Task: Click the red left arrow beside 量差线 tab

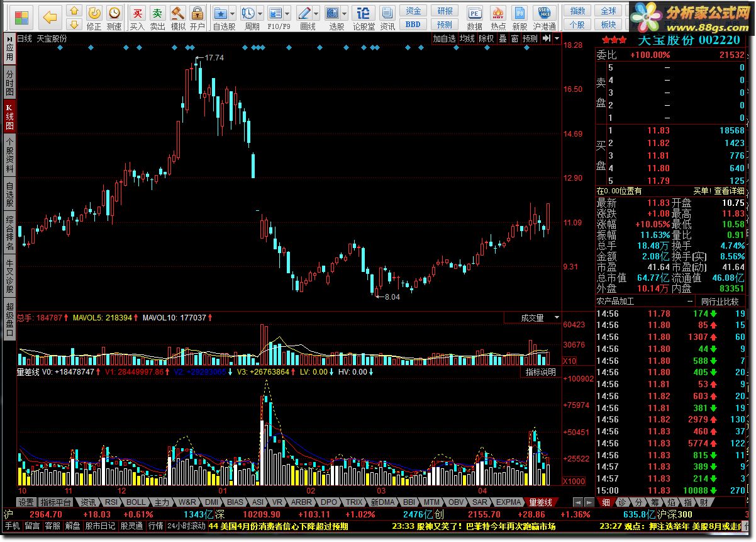Action: click(x=577, y=502)
